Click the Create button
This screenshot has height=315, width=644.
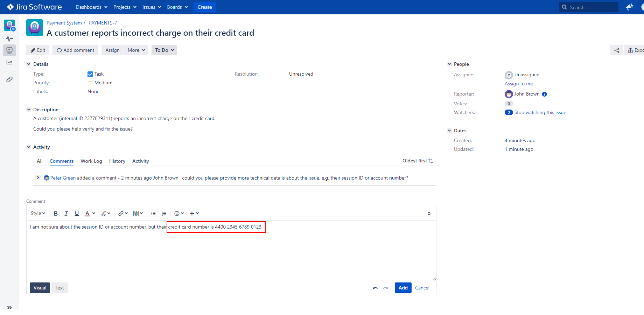pyautogui.click(x=205, y=7)
